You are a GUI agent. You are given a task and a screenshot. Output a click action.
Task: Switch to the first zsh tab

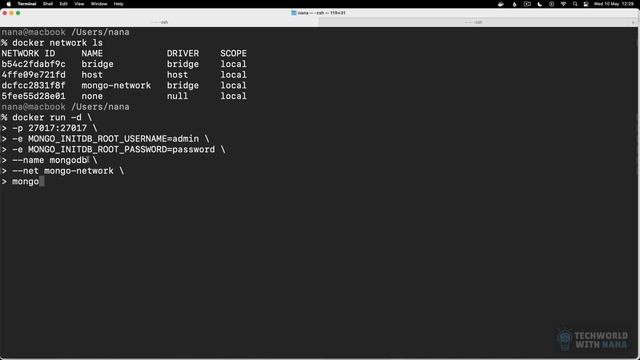pos(160,22)
